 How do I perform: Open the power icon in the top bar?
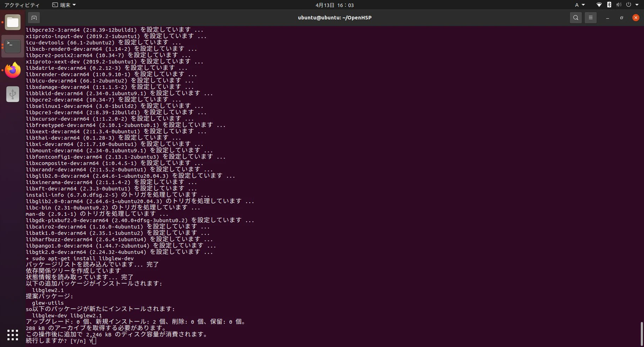click(628, 5)
